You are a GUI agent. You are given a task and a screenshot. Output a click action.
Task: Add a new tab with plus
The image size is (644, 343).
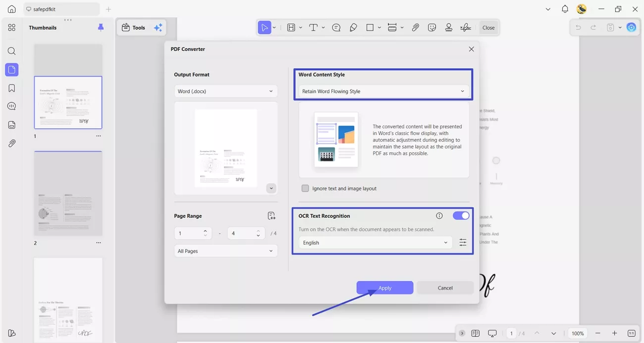coord(108,9)
